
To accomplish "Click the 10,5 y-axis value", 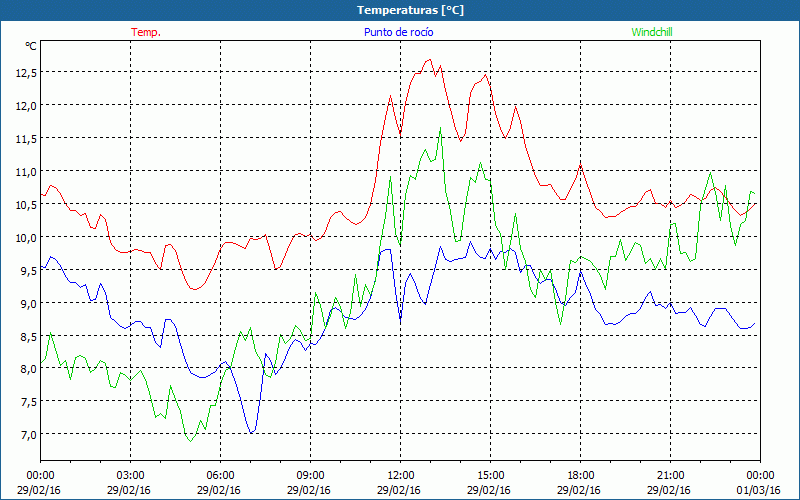I will pos(26,205).
